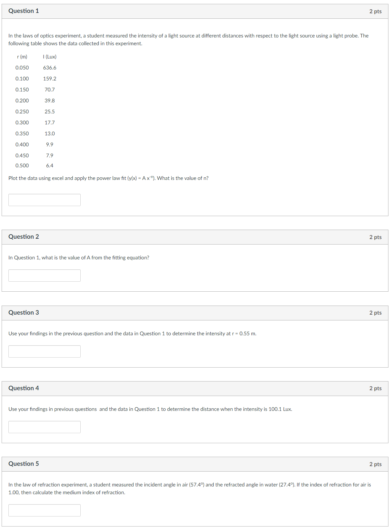Viewport: 392px width, 532px height.
Task: Click the intensity value "9.9"
Action: tap(50, 145)
